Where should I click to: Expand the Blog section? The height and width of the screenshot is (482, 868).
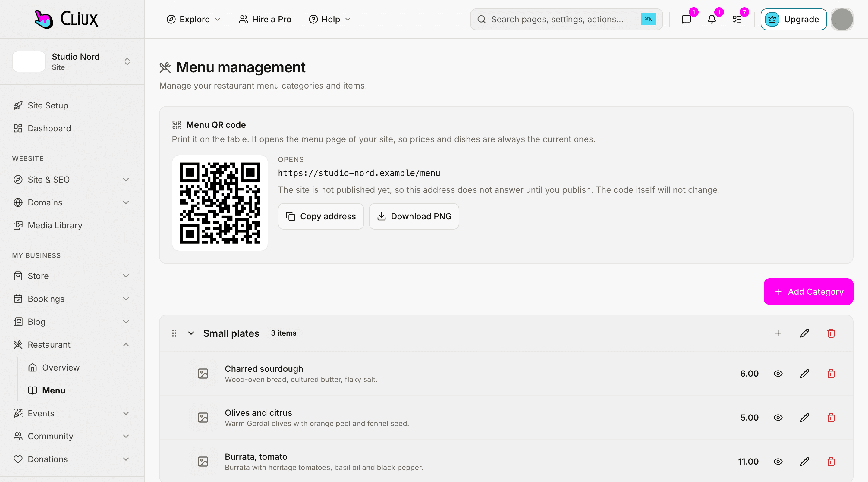click(x=72, y=322)
